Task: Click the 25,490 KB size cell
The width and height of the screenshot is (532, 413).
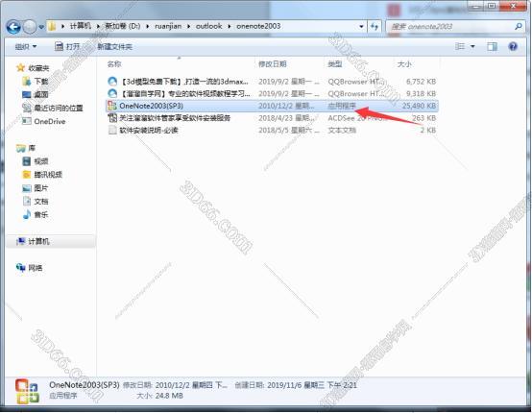Action: (419, 106)
